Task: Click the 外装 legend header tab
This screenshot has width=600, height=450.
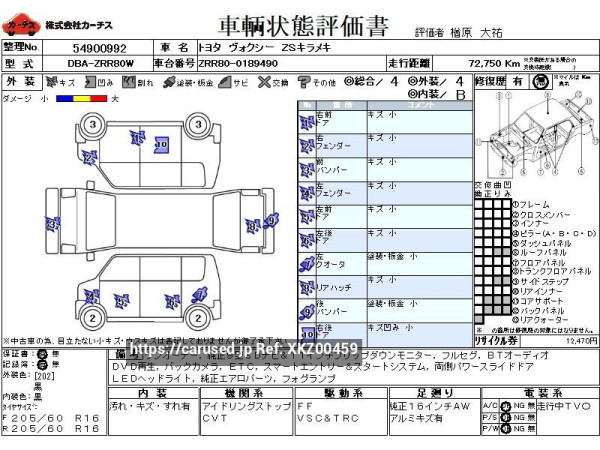Action: 20,81
